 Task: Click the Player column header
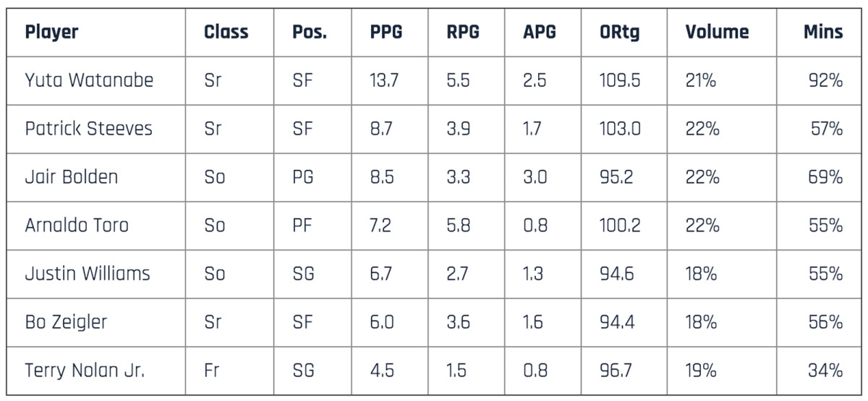pyautogui.click(x=51, y=32)
